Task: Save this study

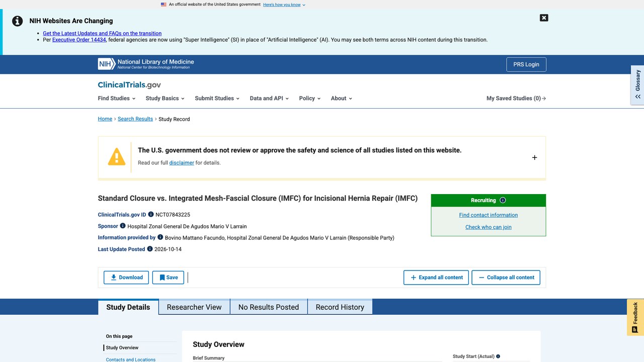Action: click(x=168, y=278)
